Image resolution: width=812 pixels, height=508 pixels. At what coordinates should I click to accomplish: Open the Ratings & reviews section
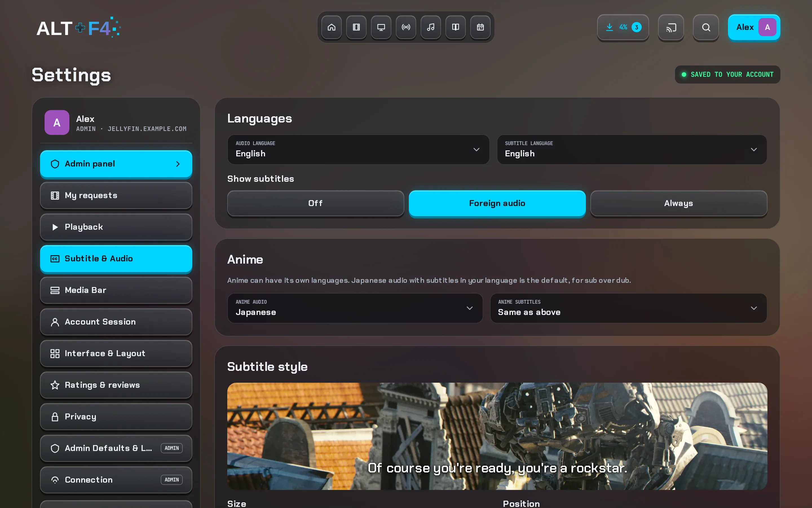[116, 385]
